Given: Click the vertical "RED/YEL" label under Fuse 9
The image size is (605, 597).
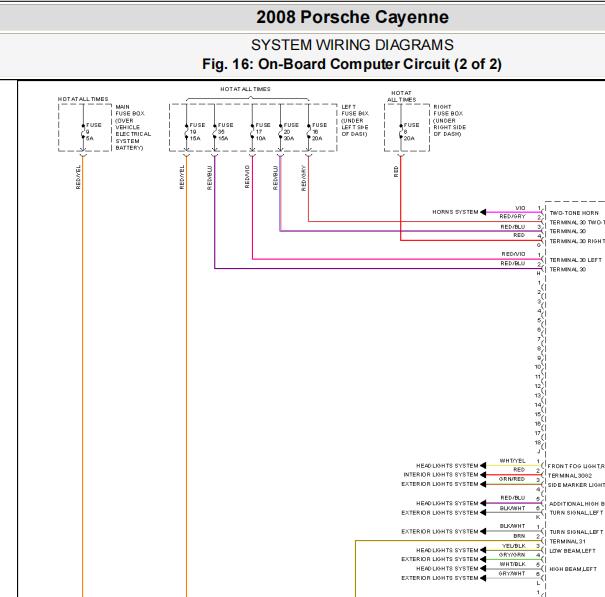Looking at the screenshot, I should tap(78, 177).
